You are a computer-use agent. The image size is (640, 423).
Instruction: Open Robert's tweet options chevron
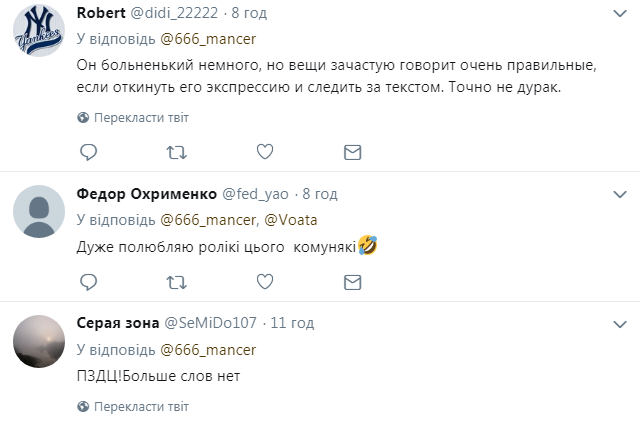tap(620, 14)
